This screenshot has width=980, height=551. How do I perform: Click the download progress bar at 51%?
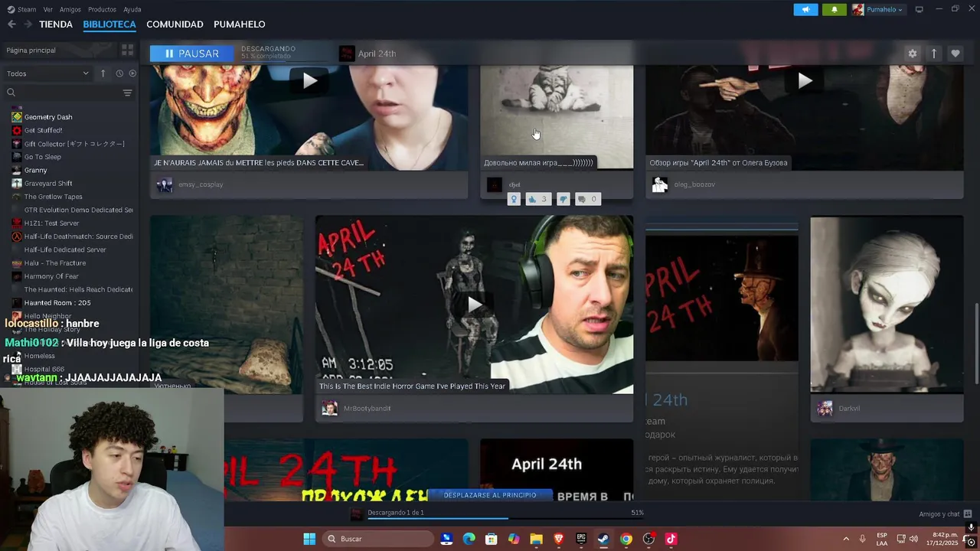[505, 517]
